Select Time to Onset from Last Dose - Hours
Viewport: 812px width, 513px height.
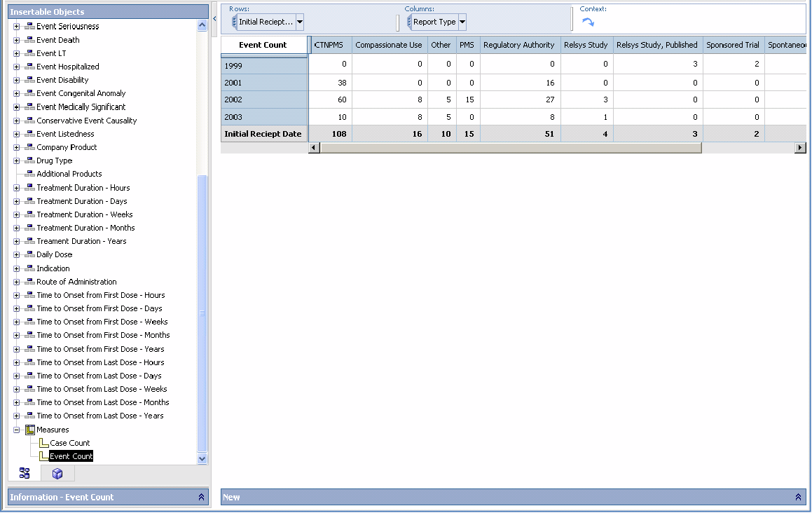pyautogui.click(x=100, y=363)
